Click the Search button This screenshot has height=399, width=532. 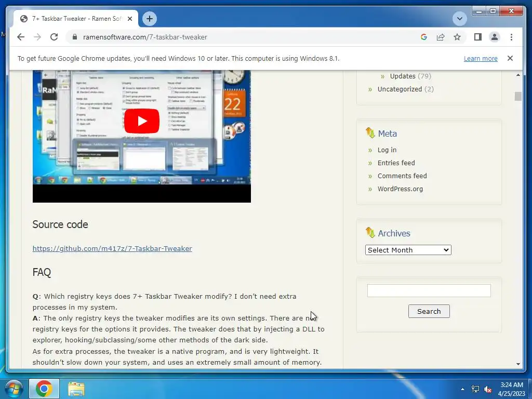[429, 311]
